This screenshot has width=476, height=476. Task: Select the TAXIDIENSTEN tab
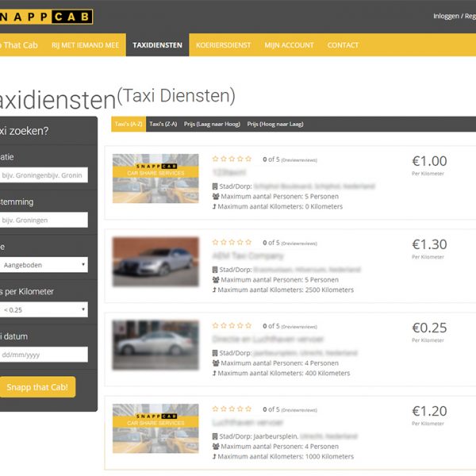click(157, 45)
